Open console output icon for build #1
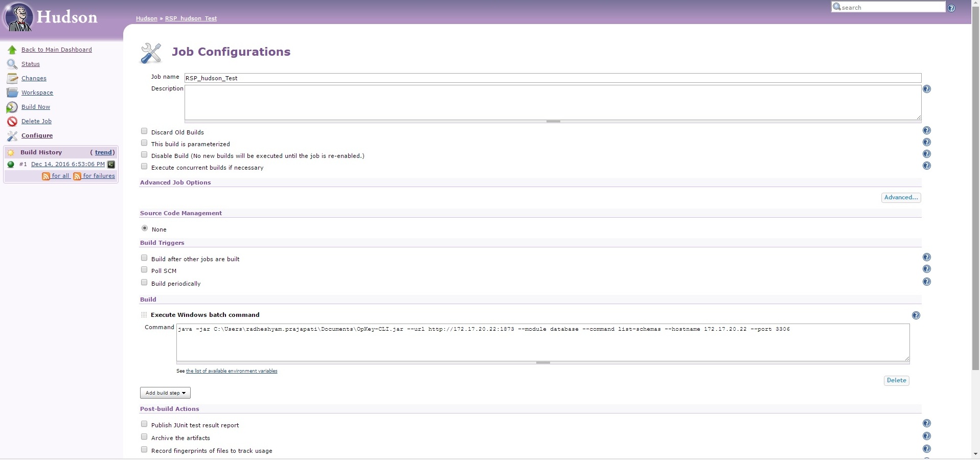The width and height of the screenshot is (980, 460). (x=111, y=165)
